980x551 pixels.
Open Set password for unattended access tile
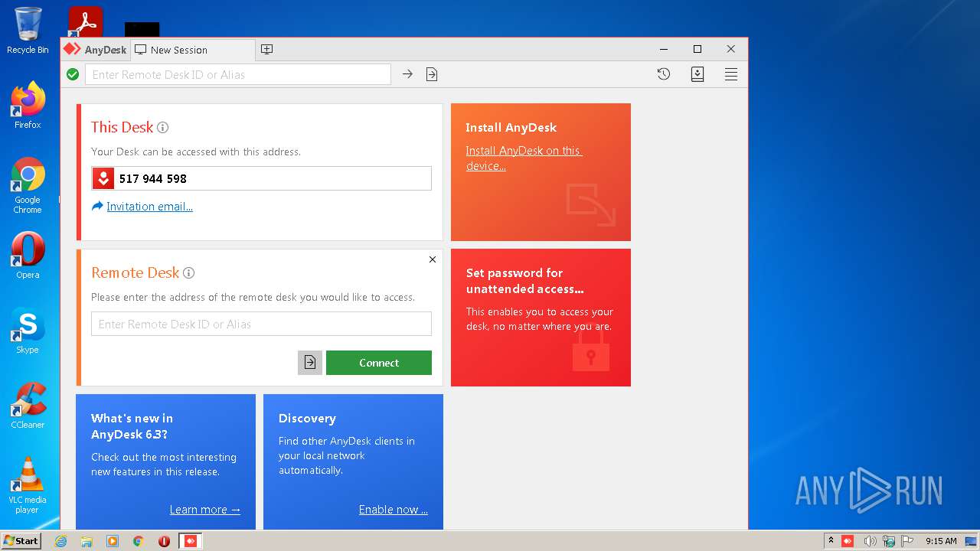tap(541, 318)
